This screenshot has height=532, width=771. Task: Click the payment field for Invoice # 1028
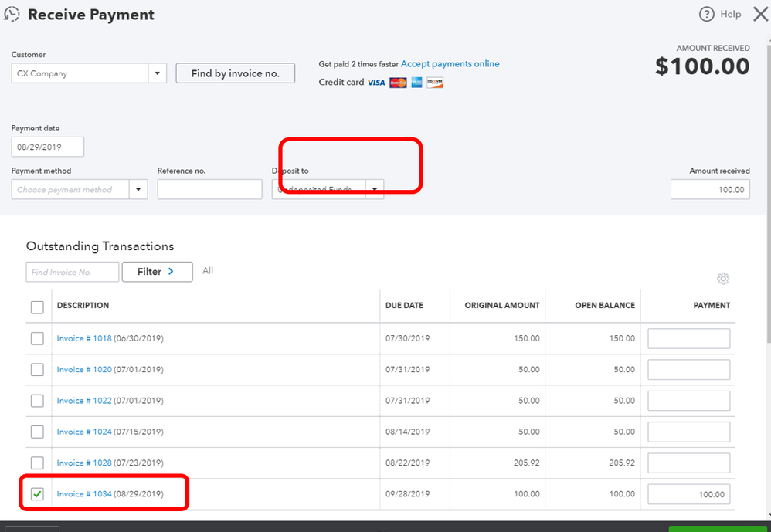click(x=689, y=463)
